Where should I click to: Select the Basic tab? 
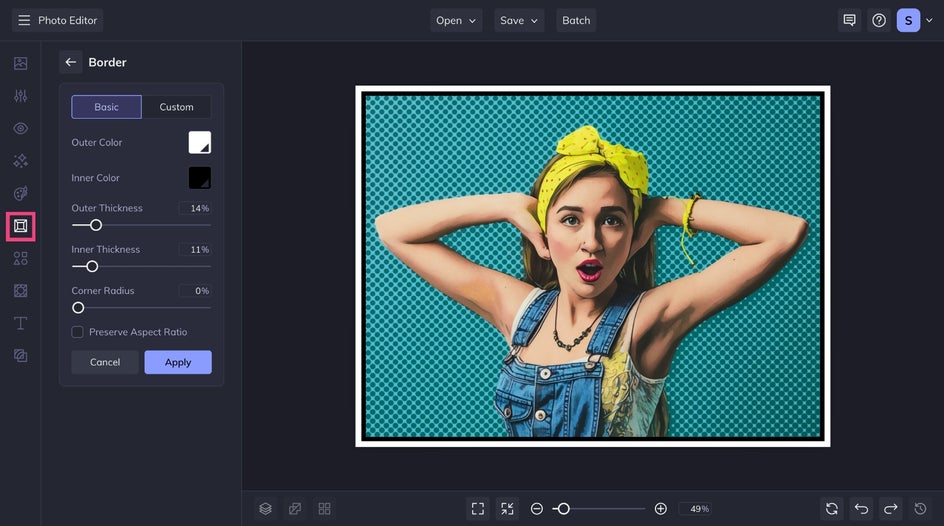[106, 107]
